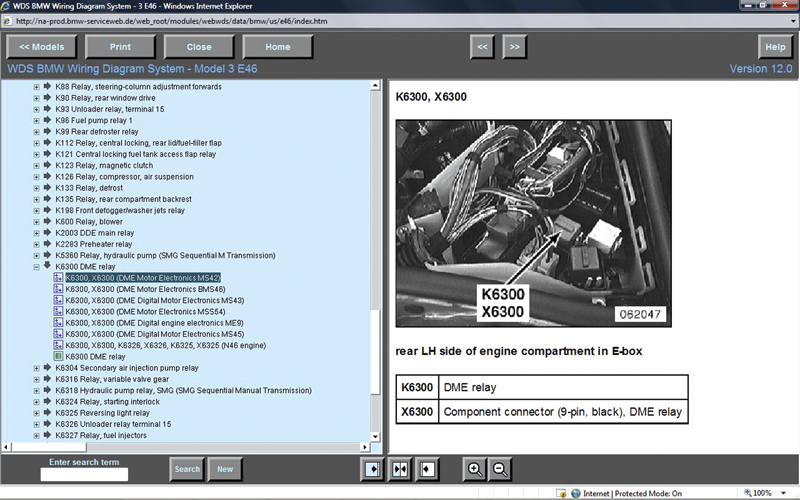The height and width of the screenshot is (500, 800).
Task: Click the Print button
Action: (x=120, y=47)
